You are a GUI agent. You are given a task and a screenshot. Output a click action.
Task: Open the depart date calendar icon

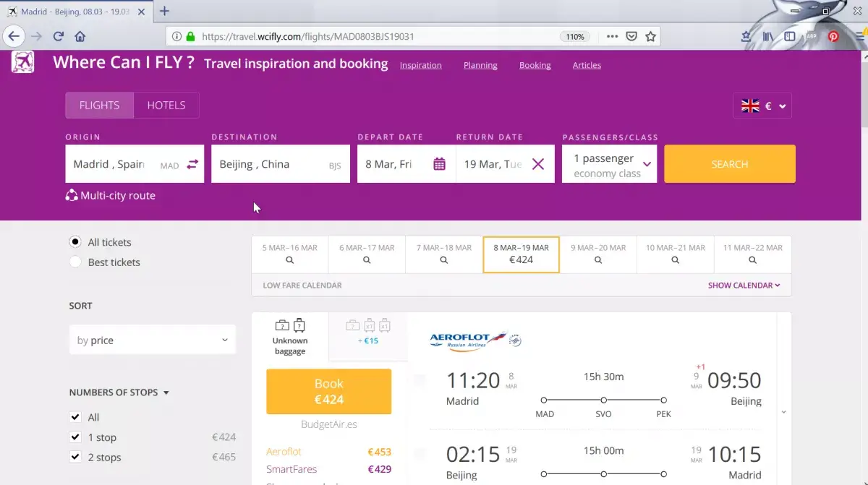439,164
